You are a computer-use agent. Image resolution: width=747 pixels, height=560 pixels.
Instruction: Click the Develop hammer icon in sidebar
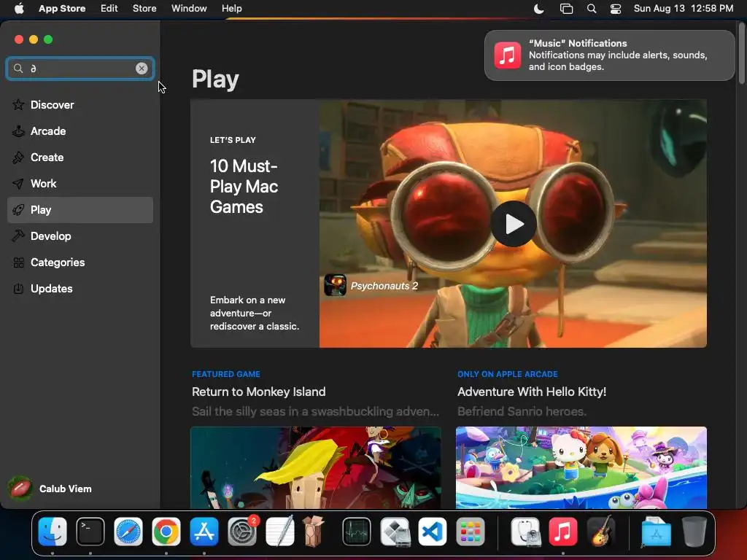pos(18,236)
